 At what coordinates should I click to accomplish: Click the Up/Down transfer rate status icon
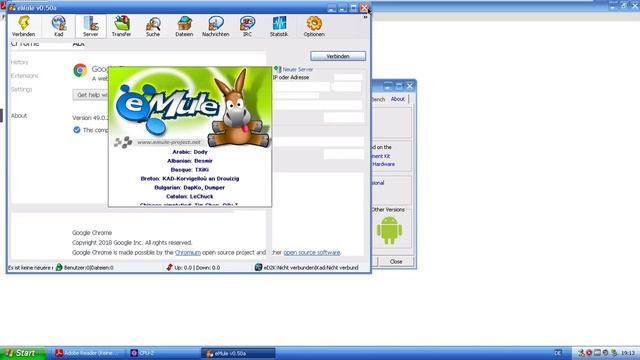[169, 267]
